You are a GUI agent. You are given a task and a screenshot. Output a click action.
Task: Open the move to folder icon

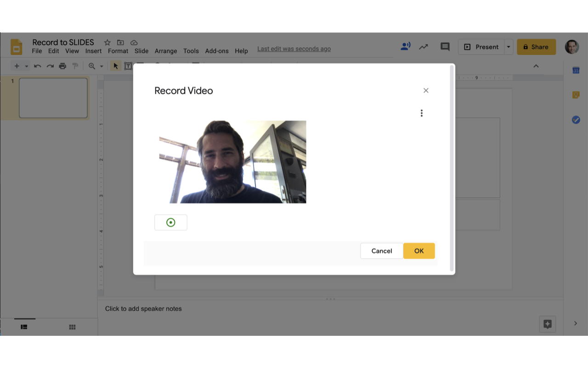[120, 42]
